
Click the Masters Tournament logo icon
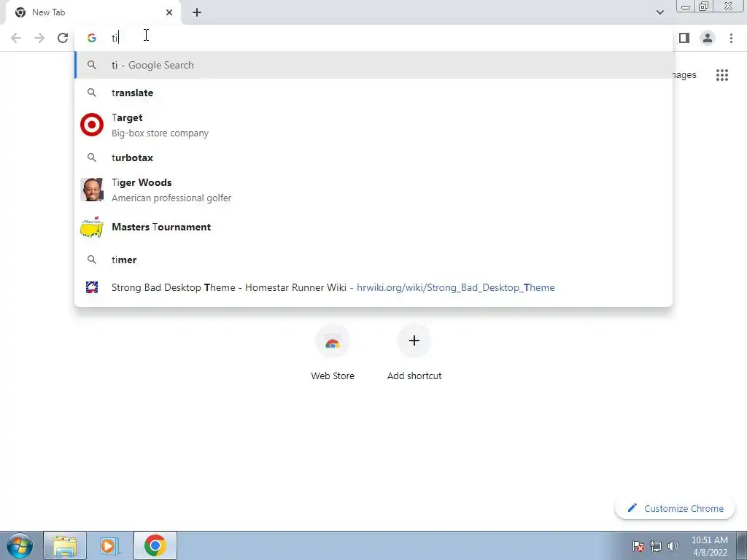click(x=92, y=227)
